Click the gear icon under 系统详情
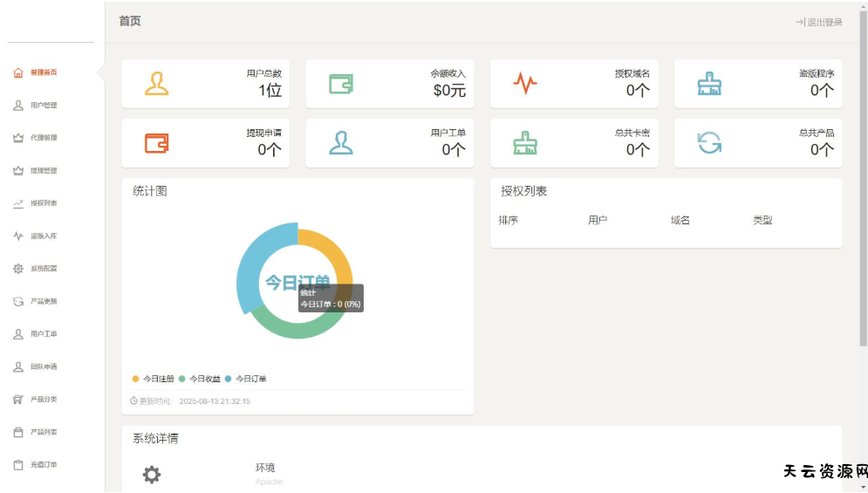This screenshot has width=868, height=493. click(152, 475)
